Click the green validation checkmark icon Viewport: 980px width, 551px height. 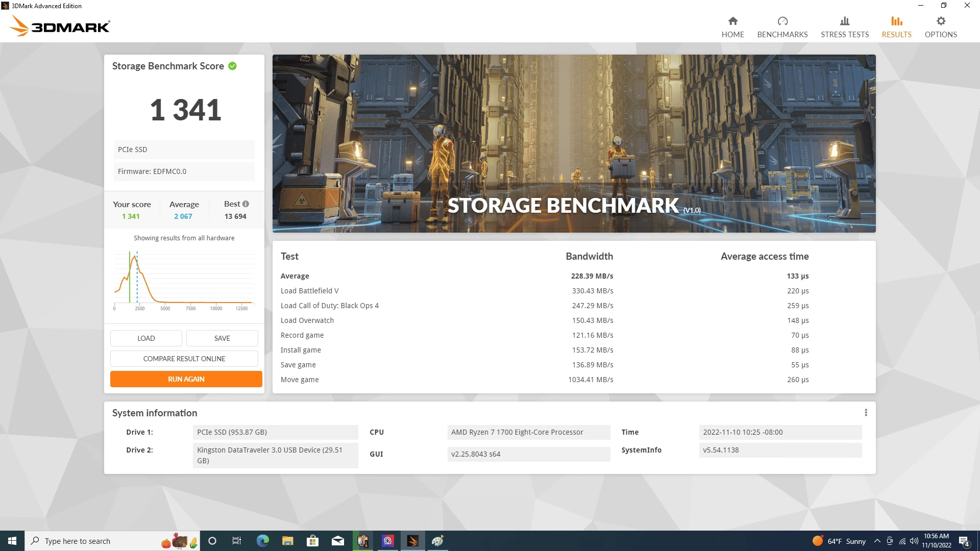coord(232,66)
